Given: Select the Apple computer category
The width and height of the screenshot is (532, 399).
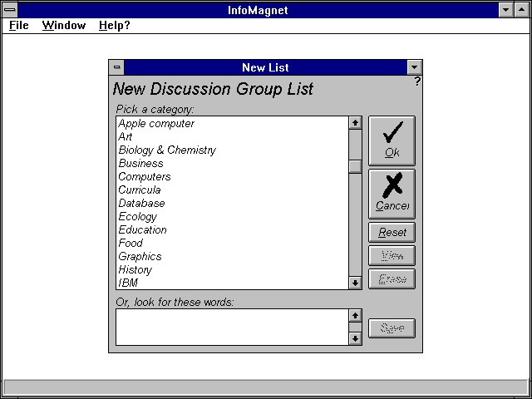Looking at the screenshot, I should pos(156,124).
